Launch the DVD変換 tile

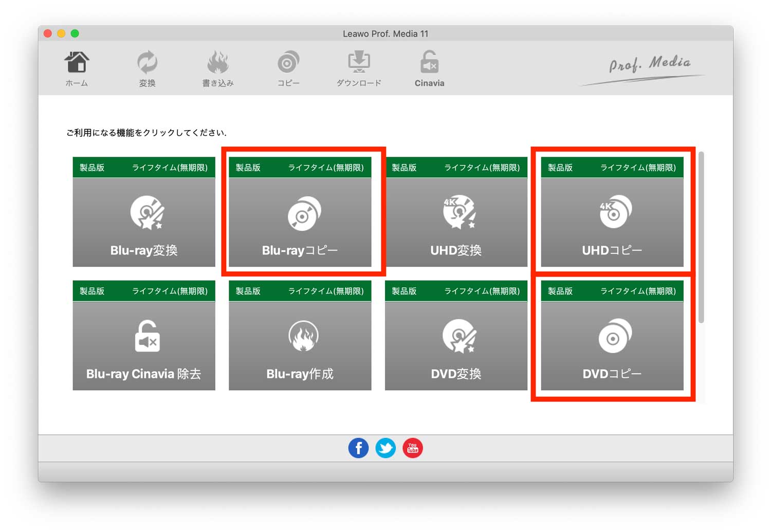pyautogui.click(x=456, y=335)
